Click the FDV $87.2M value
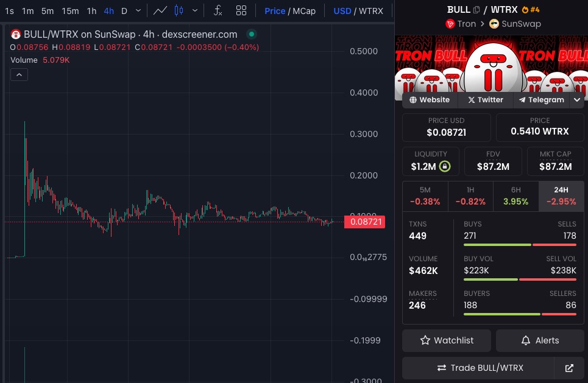 493,167
